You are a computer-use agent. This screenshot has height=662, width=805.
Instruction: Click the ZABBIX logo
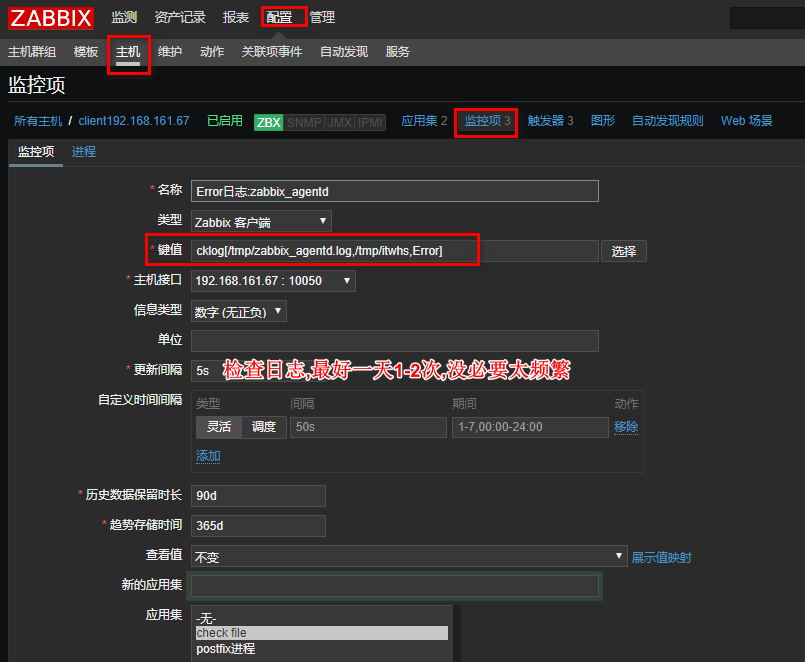click(51, 18)
